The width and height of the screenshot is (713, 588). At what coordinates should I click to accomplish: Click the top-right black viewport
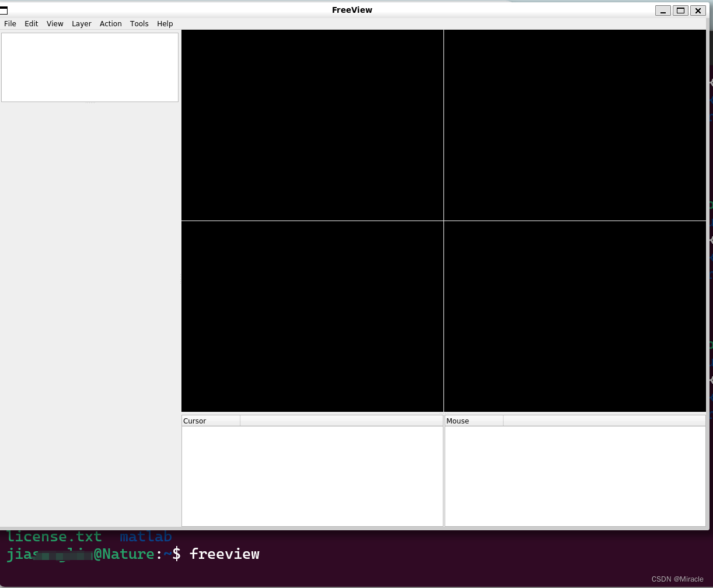575,124
